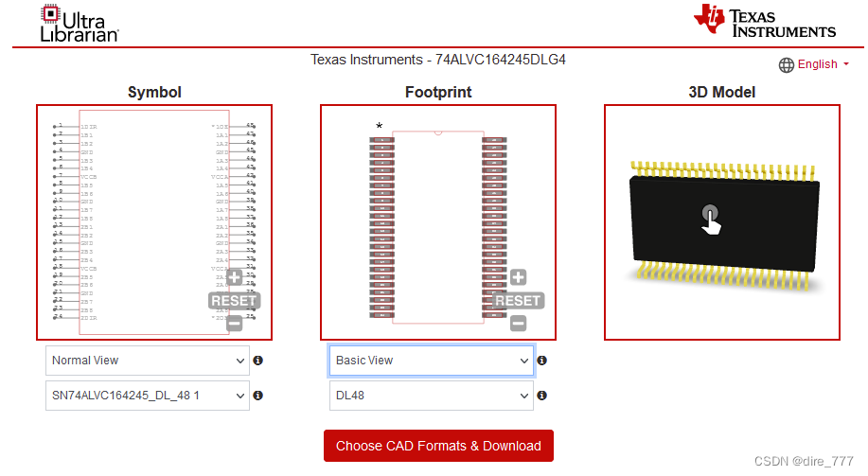This screenshot has height=476, width=868.
Task: Click the 3D Model chip preview
Action: coord(722,222)
